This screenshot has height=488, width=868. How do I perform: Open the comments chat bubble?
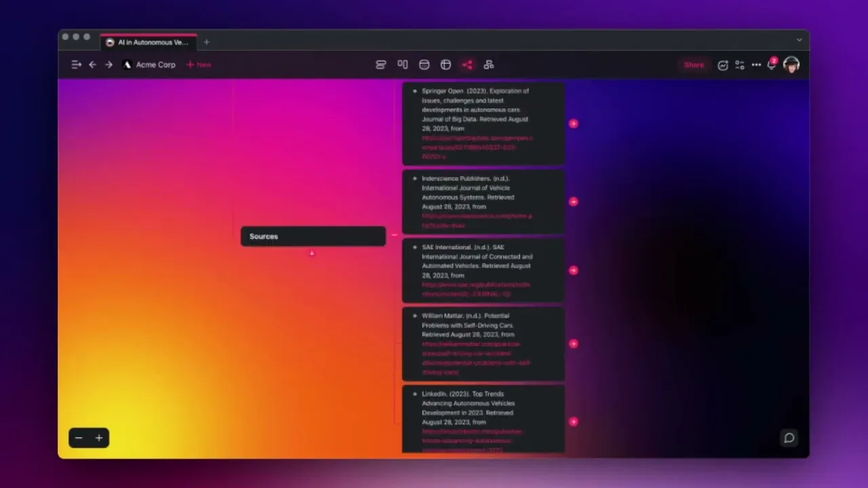point(789,438)
